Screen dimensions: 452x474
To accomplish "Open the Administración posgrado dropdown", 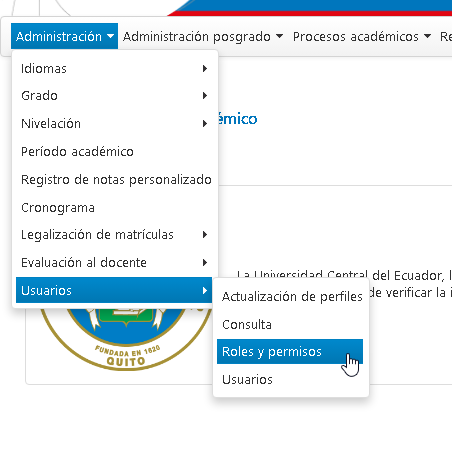I will point(203,36).
